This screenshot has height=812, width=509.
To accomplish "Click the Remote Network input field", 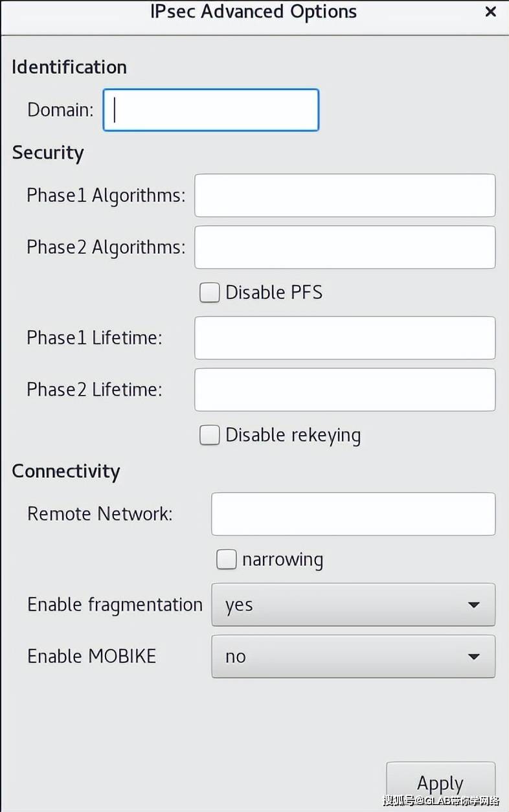I will (353, 514).
